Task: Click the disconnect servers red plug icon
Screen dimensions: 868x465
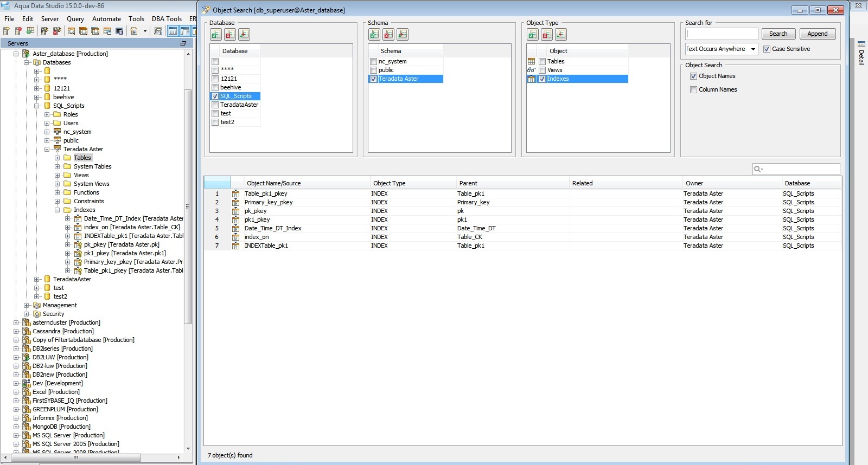Action: (x=57, y=31)
